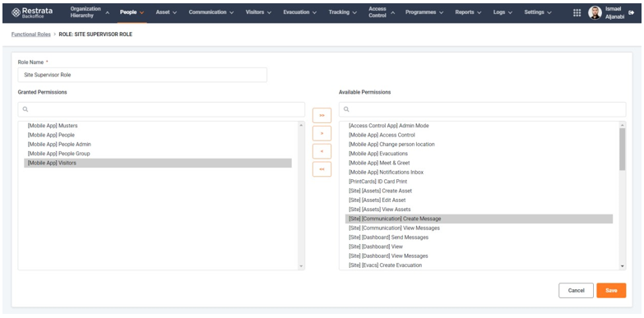644x318 pixels.
Task: Open the Tracking dropdown menu
Action: coord(342,12)
